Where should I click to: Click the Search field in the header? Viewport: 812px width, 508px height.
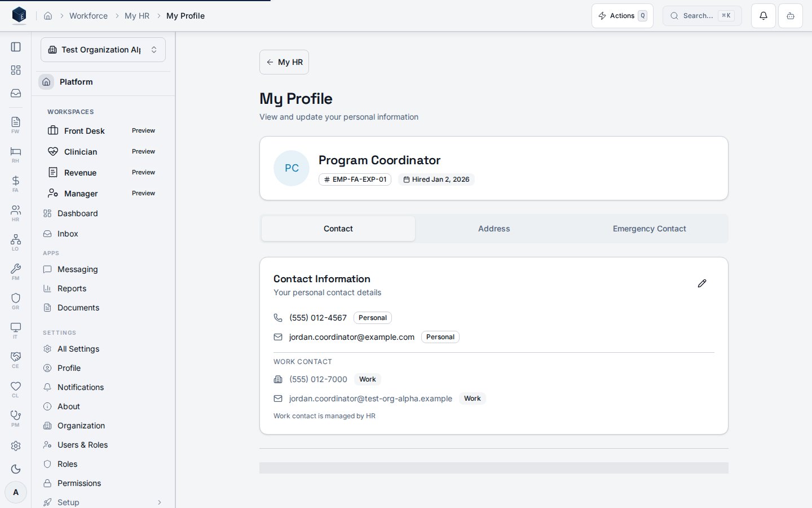coord(702,16)
